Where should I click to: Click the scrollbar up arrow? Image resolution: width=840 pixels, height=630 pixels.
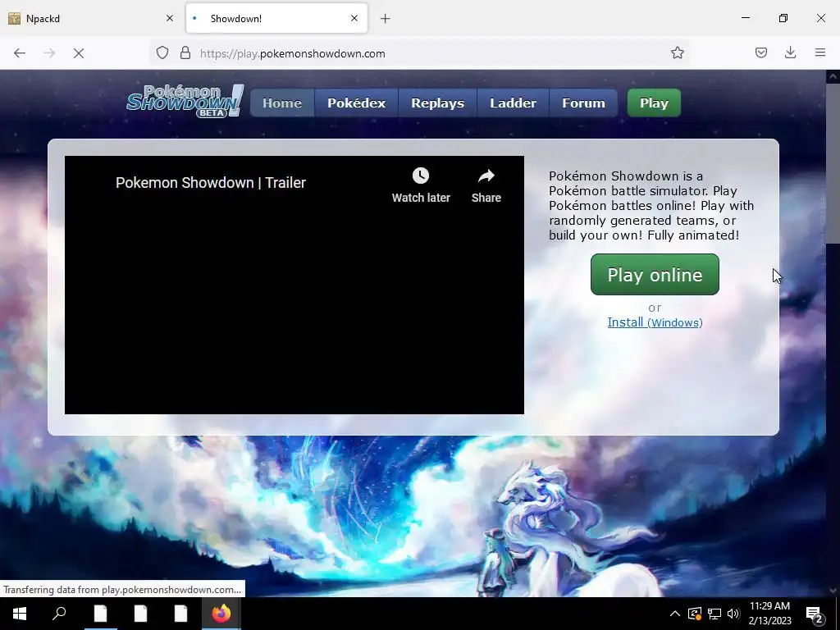[833, 76]
